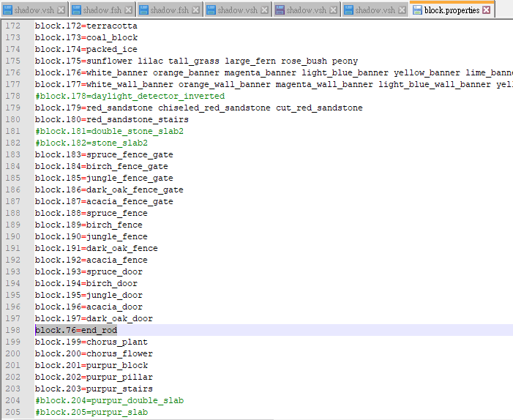Click the block.200=chorus_flower line

tap(94, 354)
